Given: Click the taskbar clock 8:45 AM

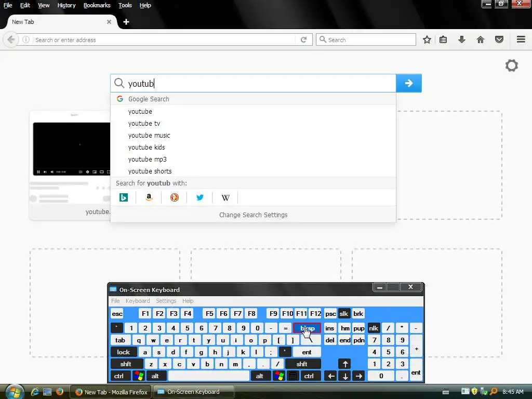Looking at the screenshot, I should (x=513, y=392).
